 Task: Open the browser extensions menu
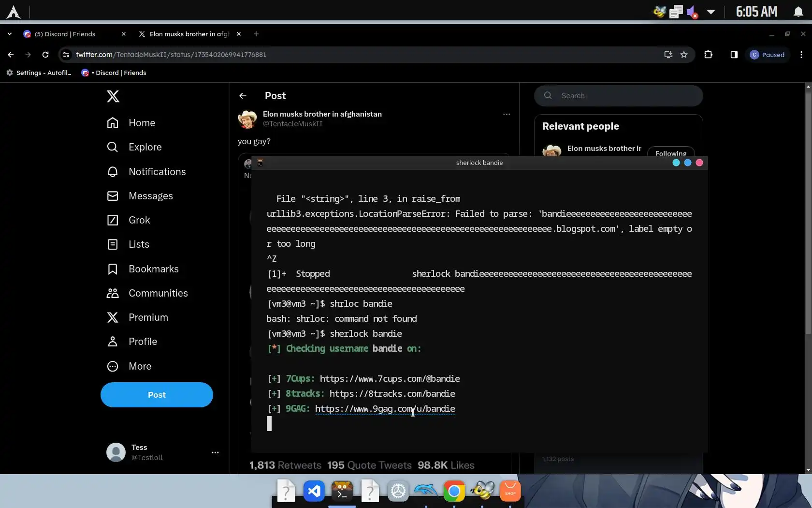[x=709, y=55]
